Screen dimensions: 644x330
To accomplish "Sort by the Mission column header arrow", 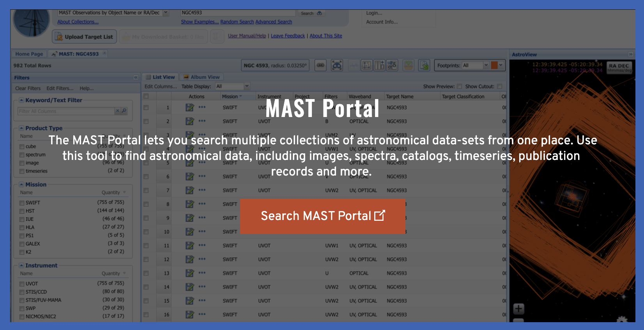I will point(241,96).
